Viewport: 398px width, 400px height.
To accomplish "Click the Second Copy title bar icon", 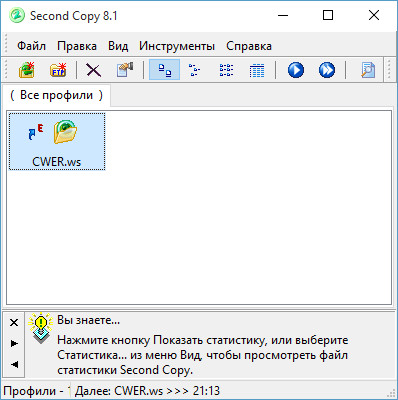I will click(x=17, y=16).
